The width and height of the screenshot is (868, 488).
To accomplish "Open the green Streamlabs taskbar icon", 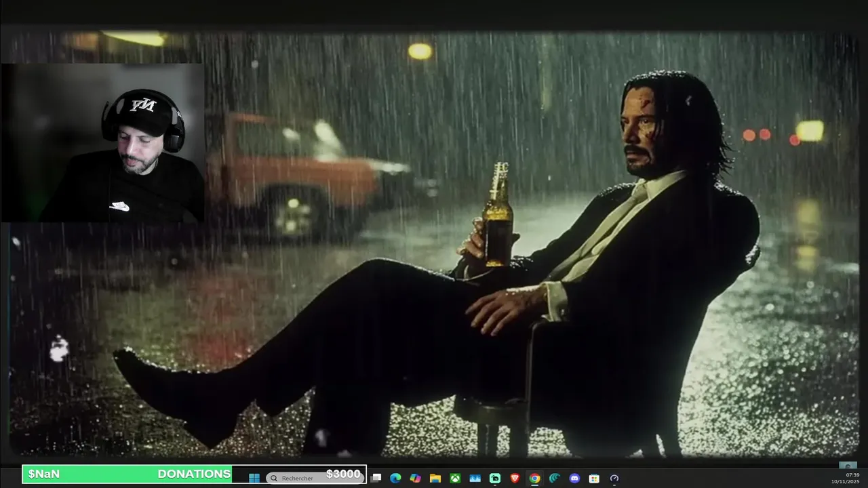I will pos(495,478).
